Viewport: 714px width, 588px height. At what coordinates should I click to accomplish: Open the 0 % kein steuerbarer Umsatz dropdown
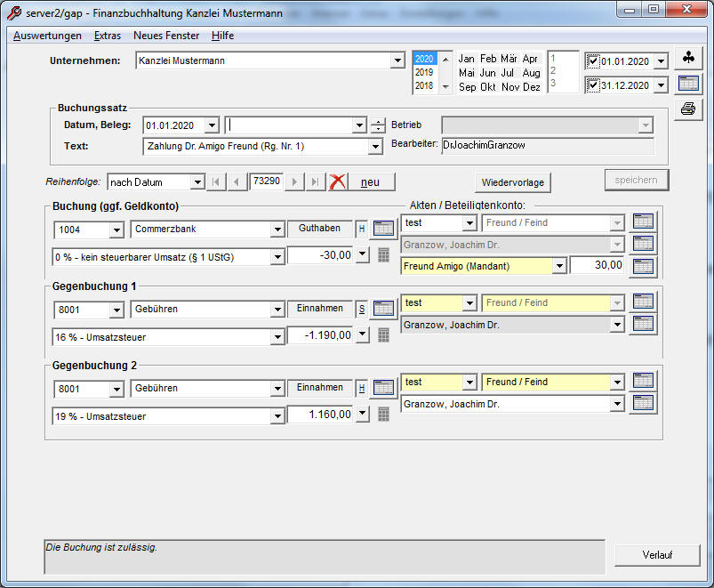[x=277, y=257]
